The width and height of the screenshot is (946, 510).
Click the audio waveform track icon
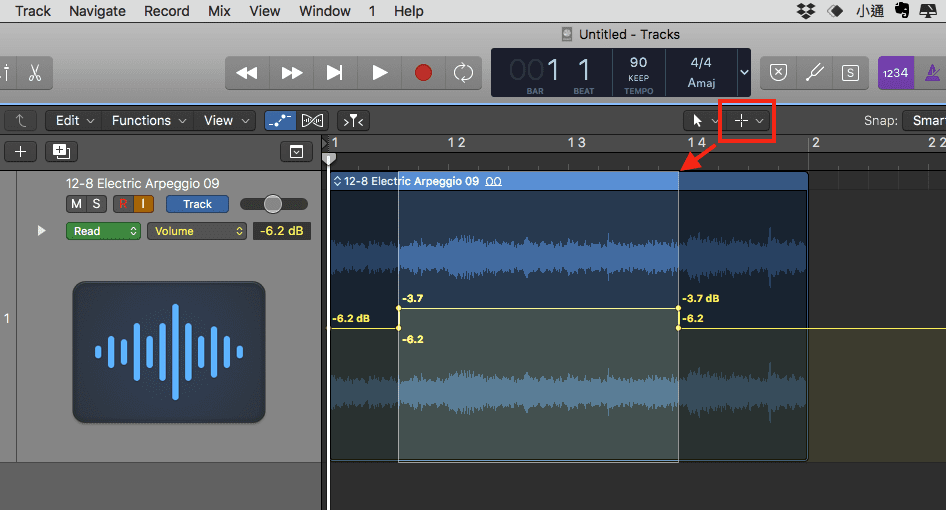169,352
